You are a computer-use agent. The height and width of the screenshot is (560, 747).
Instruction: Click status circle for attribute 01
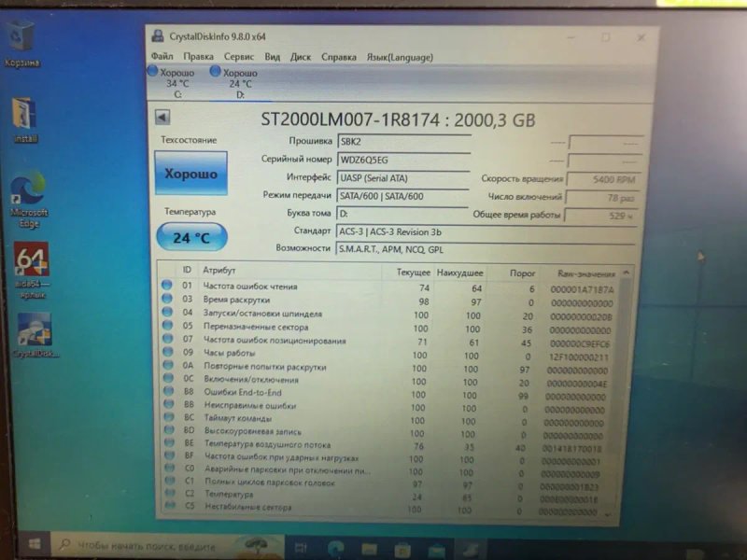(x=166, y=285)
